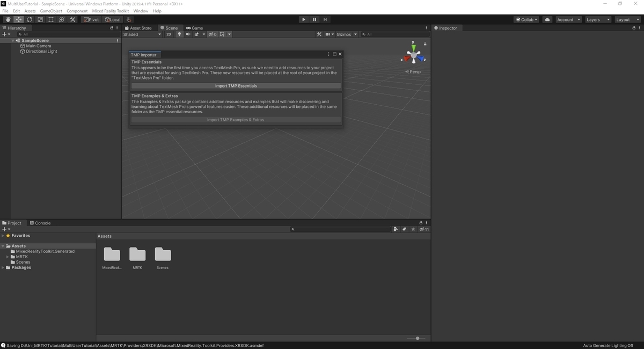This screenshot has height=349, width=644.
Task: Open the Project create plus dropdown
Action: [x=6, y=229]
